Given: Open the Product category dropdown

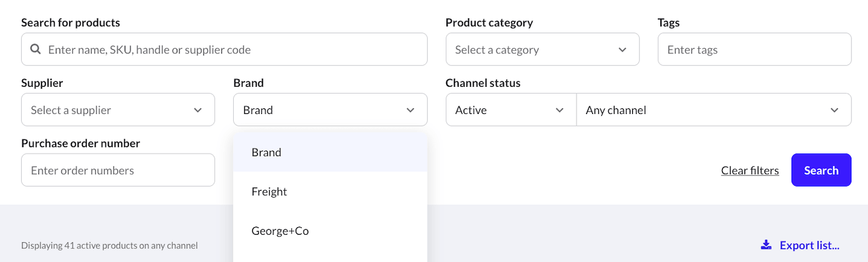Looking at the screenshot, I should [x=542, y=50].
